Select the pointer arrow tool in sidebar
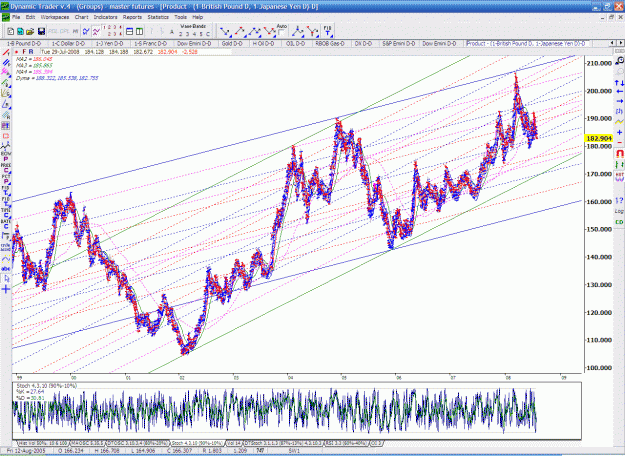This screenshot has width=625, height=456. pyautogui.click(x=6, y=279)
